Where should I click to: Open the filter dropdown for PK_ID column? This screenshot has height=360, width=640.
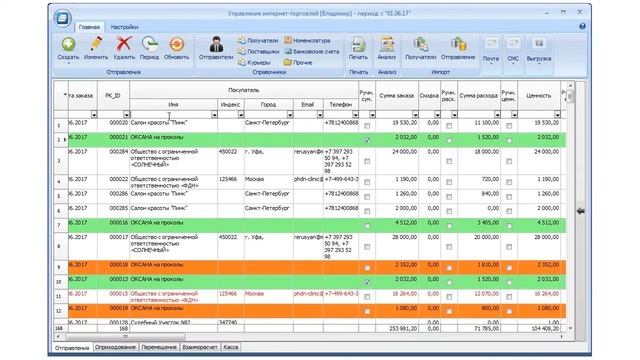tap(126, 115)
